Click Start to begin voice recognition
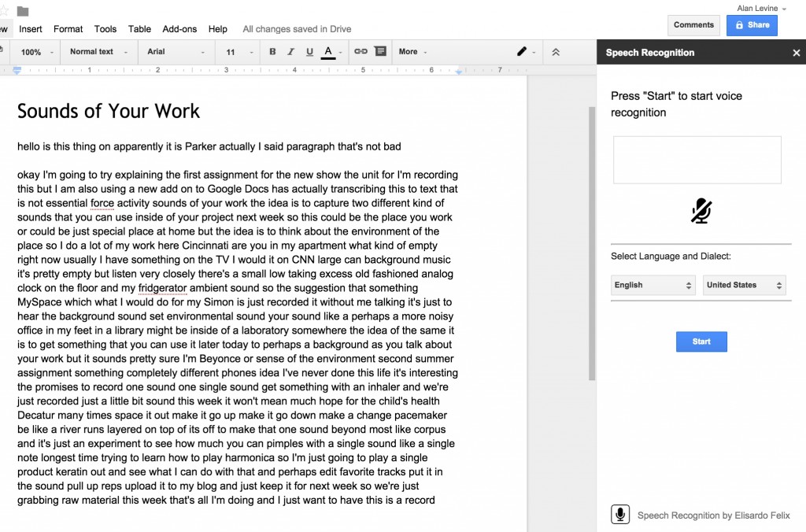Image resolution: width=806 pixels, height=532 pixels. point(701,342)
